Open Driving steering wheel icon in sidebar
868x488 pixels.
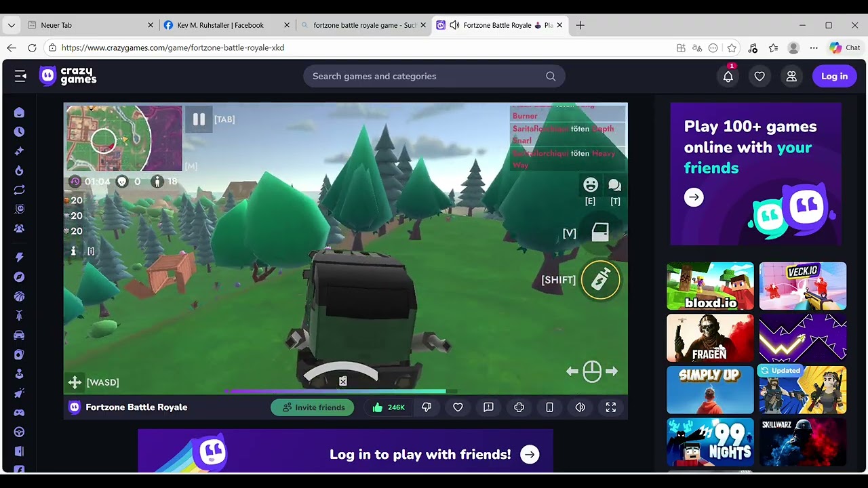click(19, 432)
